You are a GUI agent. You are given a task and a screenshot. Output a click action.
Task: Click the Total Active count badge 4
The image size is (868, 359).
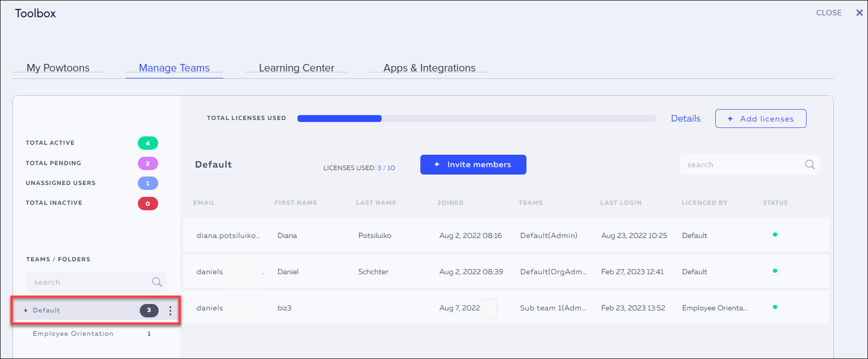tap(148, 143)
